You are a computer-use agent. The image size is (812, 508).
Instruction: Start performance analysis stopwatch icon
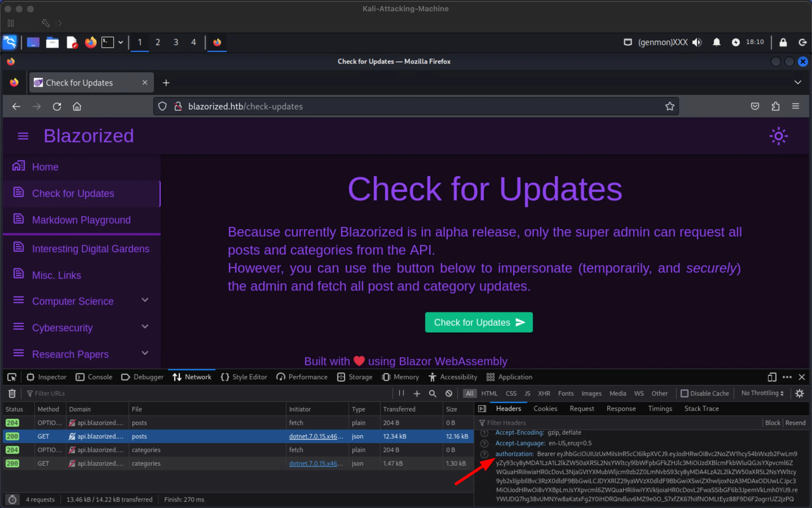point(12,500)
